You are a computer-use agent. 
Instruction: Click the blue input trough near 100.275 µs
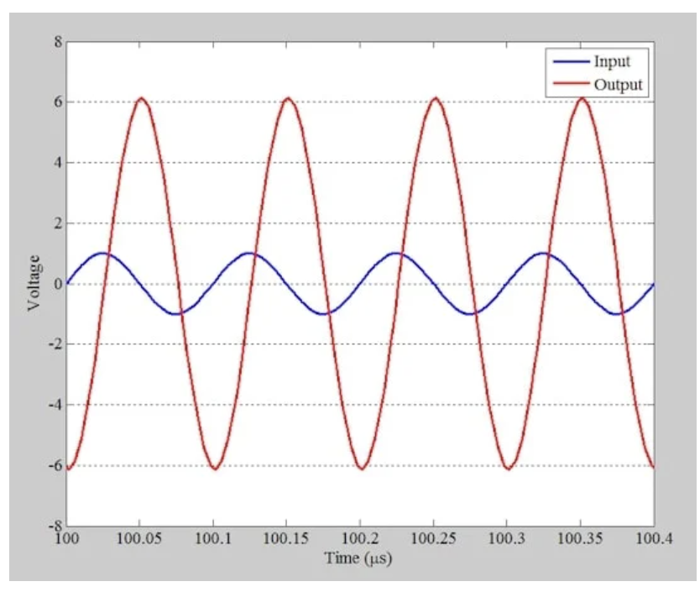470,314
